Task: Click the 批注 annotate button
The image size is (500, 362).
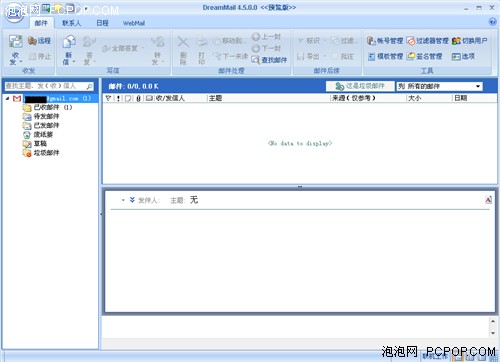Action: coord(343,56)
